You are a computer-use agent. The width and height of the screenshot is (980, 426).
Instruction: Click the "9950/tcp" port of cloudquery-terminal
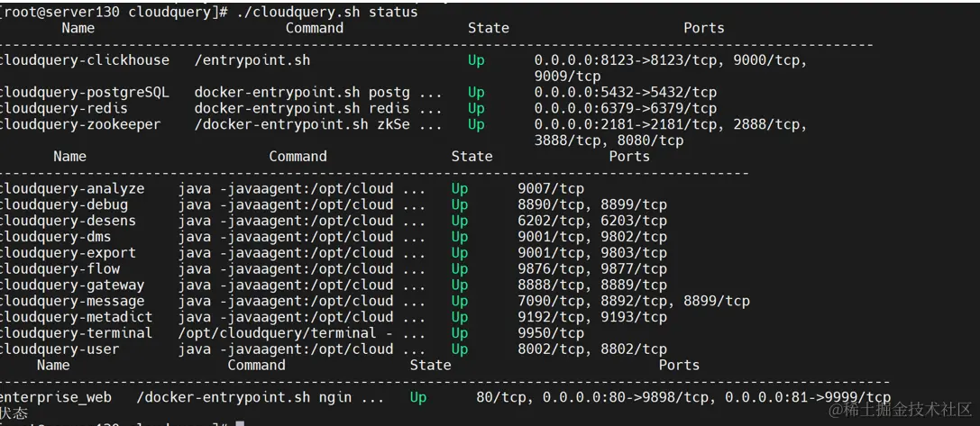click(x=551, y=333)
